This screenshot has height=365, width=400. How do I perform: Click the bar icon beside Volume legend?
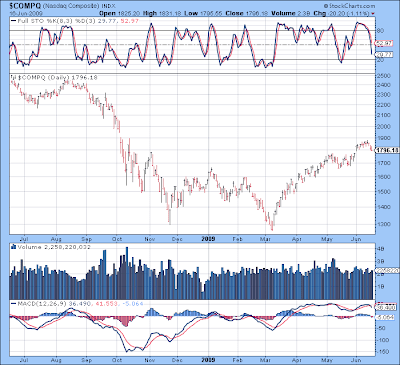pos(14,247)
